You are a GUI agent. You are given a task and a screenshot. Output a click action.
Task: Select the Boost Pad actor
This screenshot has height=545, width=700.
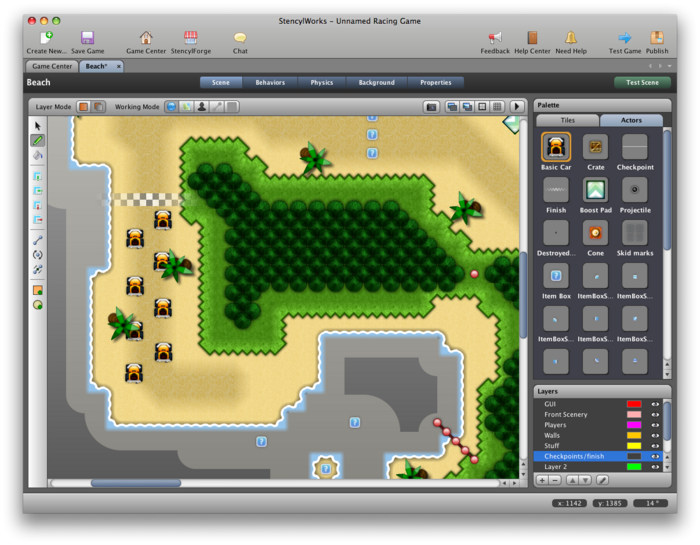click(x=596, y=190)
